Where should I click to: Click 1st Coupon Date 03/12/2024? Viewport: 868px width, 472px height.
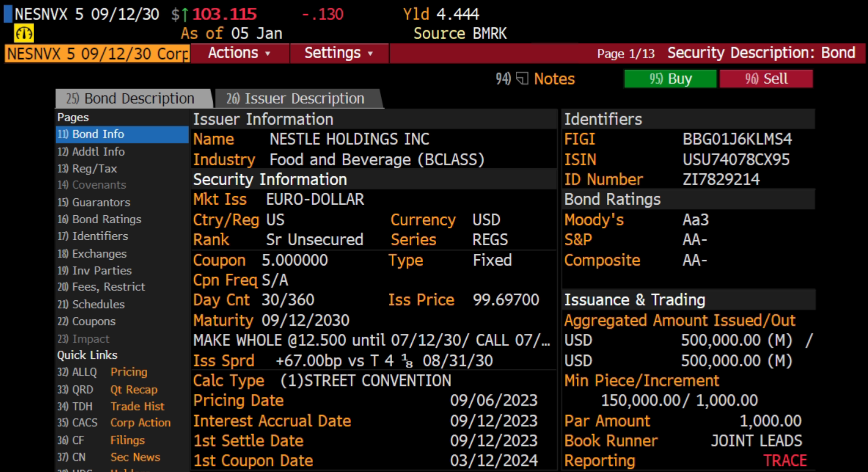tap(494, 460)
